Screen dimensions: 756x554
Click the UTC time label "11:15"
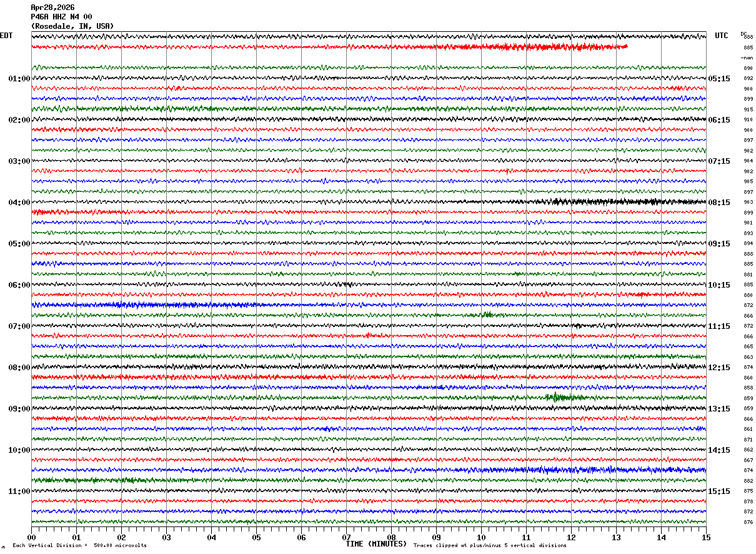(x=719, y=326)
